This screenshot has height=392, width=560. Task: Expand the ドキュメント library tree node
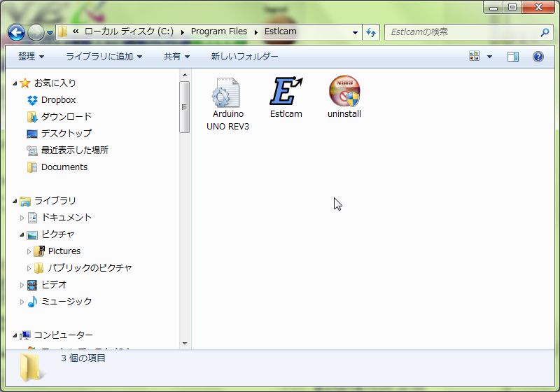pyautogui.click(x=22, y=218)
